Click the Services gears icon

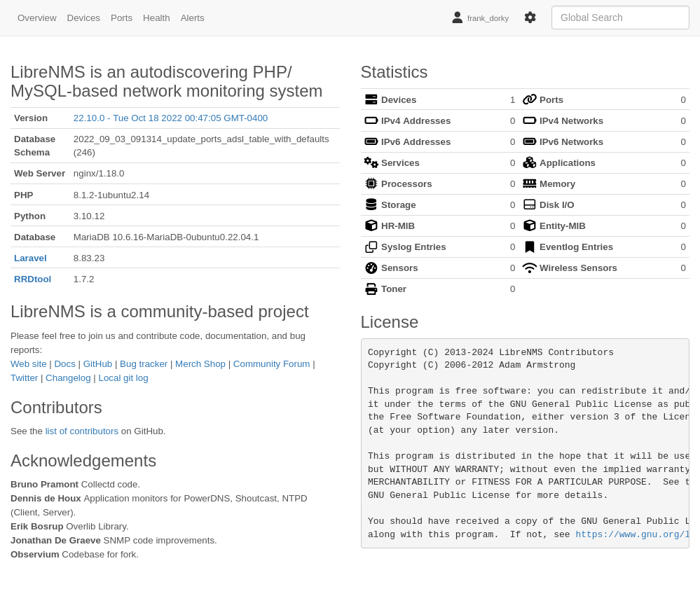[x=371, y=162]
